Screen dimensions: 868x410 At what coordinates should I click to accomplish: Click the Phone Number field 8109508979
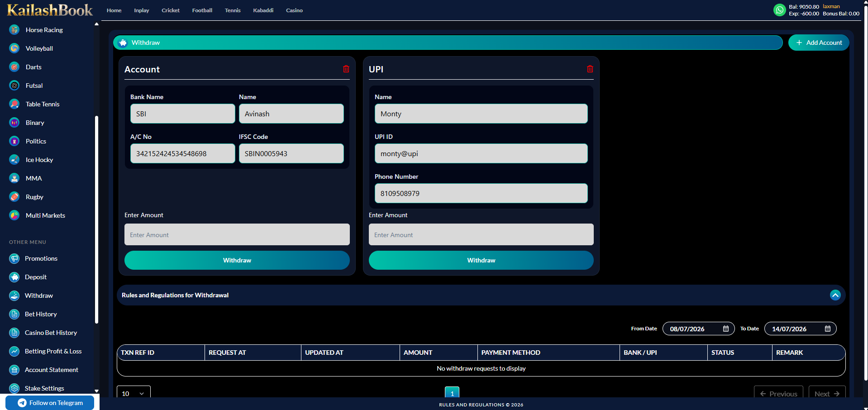[481, 193]
